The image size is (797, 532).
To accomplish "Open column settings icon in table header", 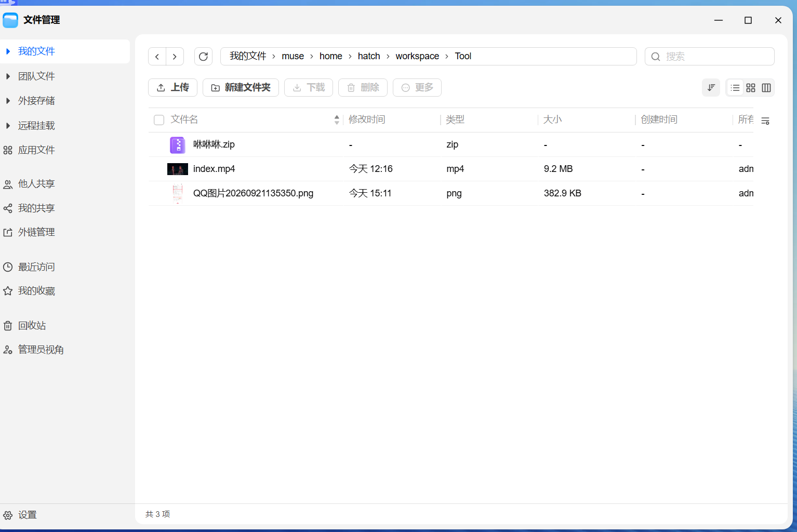I will pos(765,121).
